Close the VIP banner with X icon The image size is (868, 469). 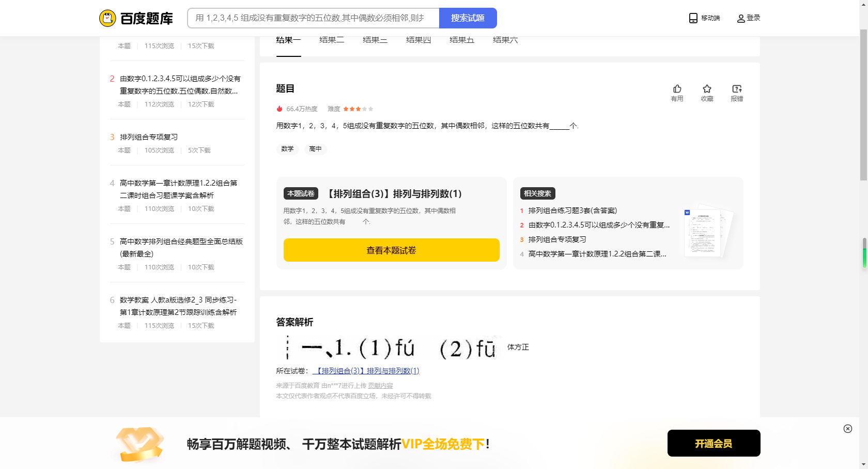tap(848, 429)
